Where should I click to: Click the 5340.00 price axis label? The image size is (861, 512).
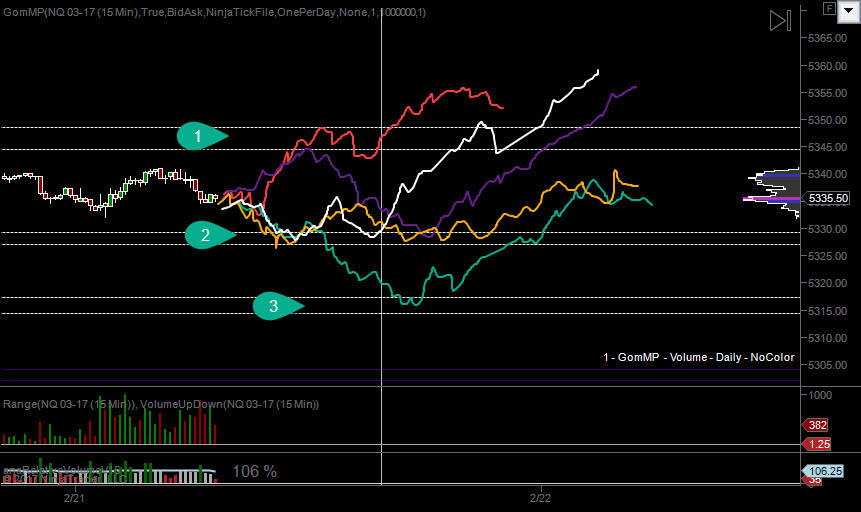pyautogui.click(x=828, y=174)
